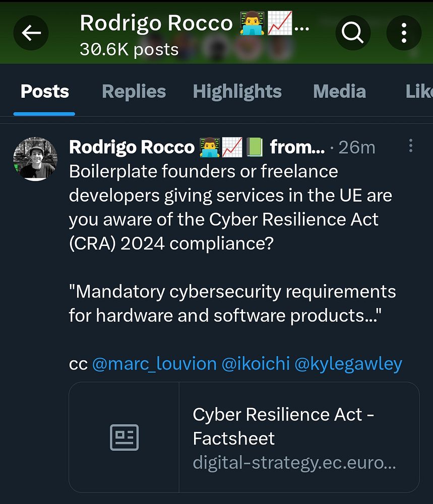Viewport: 433px width, 504px height.
Task: Click the digital-strategy.ec.euro domain text
Action: tap(294, 462)
